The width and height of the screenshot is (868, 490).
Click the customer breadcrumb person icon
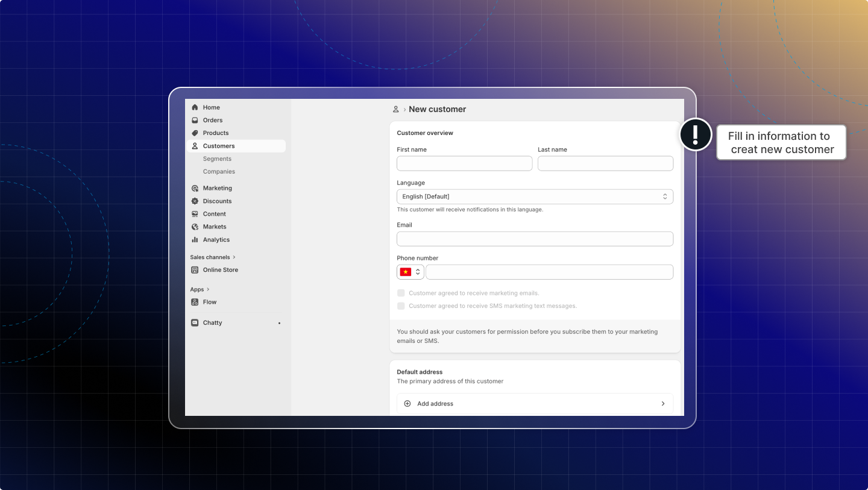(396, 110)
